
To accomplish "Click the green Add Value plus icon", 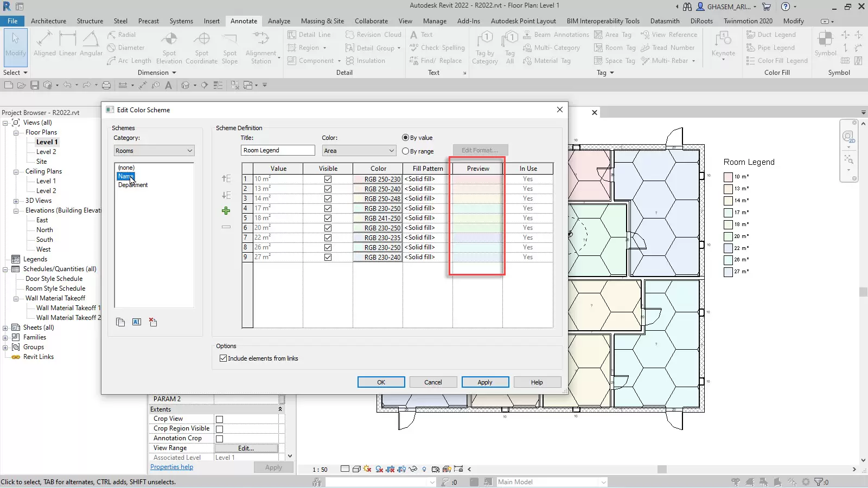I will pyautogui.click(x=226, y=211).
